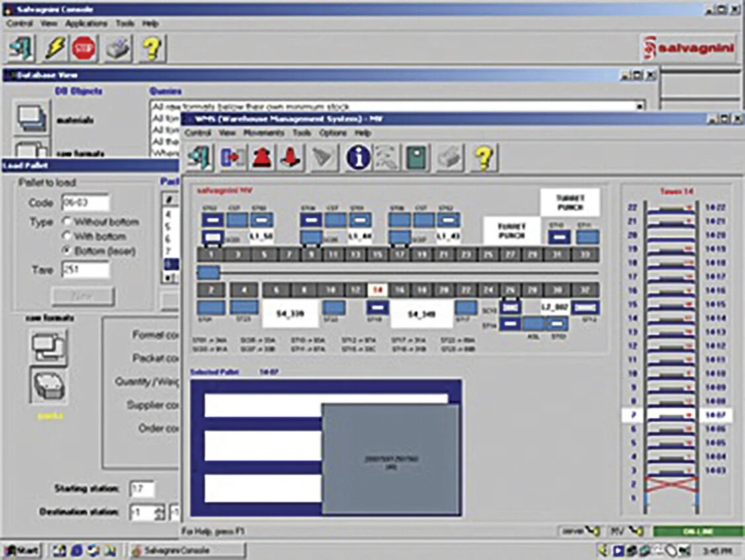Select the 'Bottom (laser)' pallet type
This screenshot has width=745, height=560.
[67, 250]
